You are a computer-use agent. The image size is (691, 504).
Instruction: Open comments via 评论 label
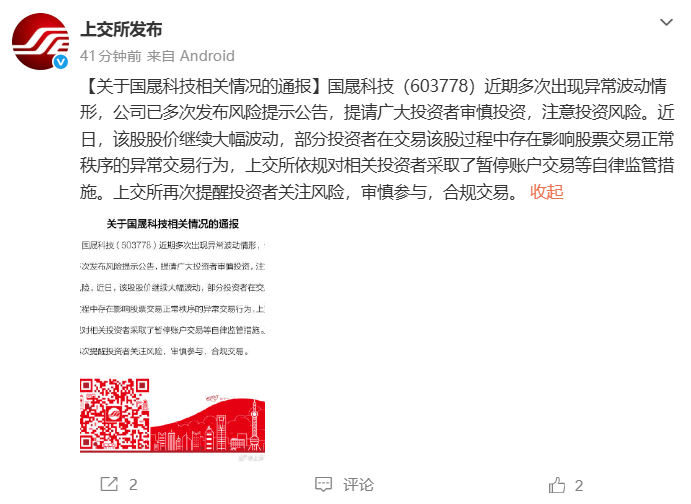358,485
